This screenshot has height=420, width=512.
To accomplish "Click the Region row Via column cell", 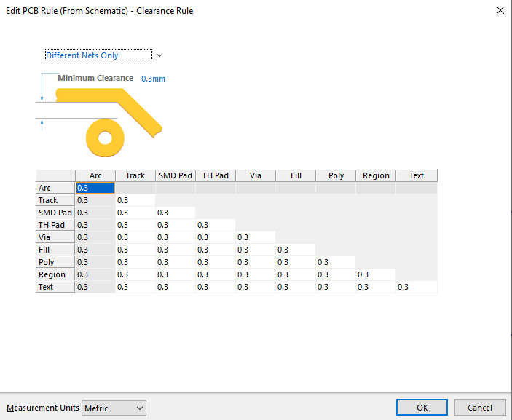I will (x=256, y=274).
